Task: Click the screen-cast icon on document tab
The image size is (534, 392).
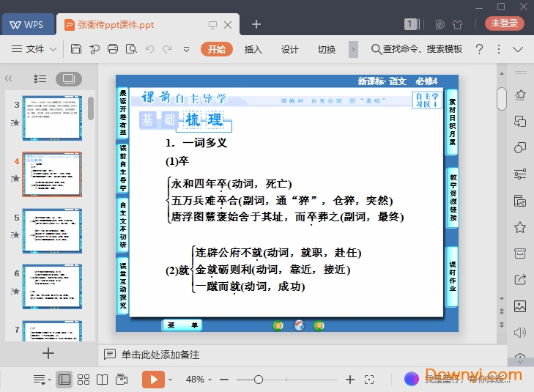Action: (x=212, y=25)
